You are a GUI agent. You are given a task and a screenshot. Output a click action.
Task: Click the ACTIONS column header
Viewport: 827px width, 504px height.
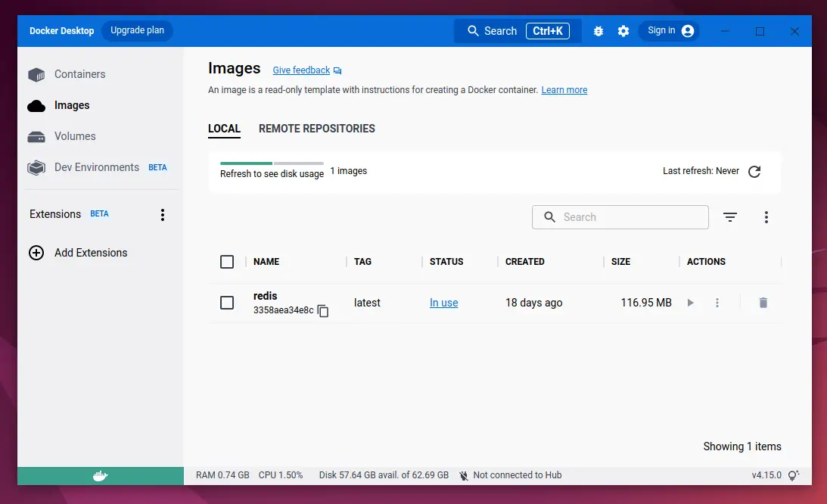[x=706, y=262]
